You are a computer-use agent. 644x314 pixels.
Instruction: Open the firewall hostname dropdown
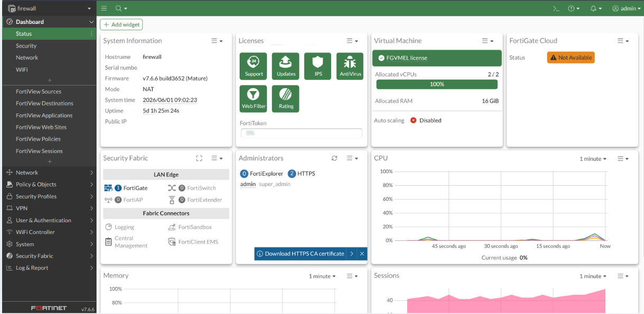click(x=49, y=8)
